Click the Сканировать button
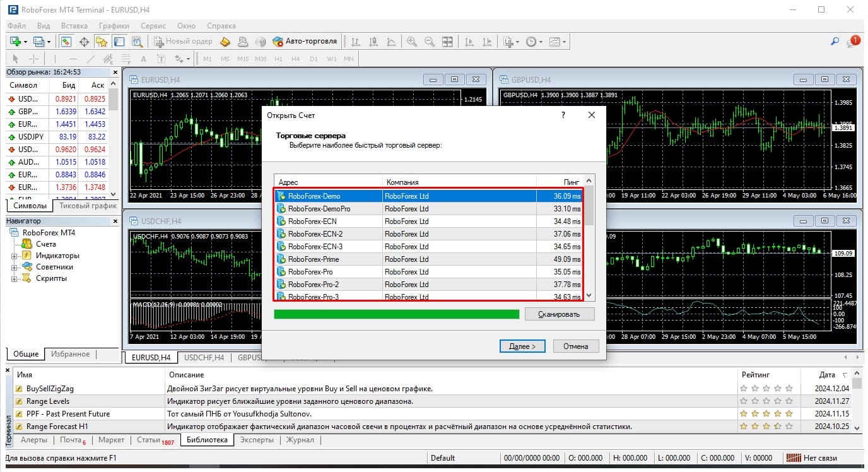Viewport: 868px width, 472px height. coord(560,314)
